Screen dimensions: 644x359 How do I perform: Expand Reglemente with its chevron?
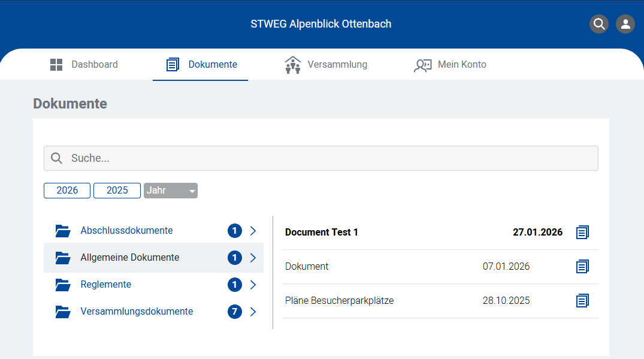coord(253,285)
